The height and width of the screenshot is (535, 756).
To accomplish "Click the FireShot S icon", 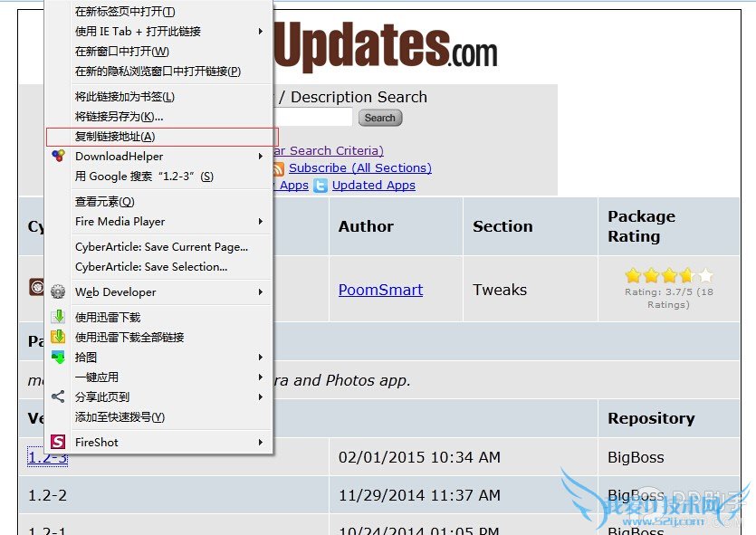I will 58,442.
